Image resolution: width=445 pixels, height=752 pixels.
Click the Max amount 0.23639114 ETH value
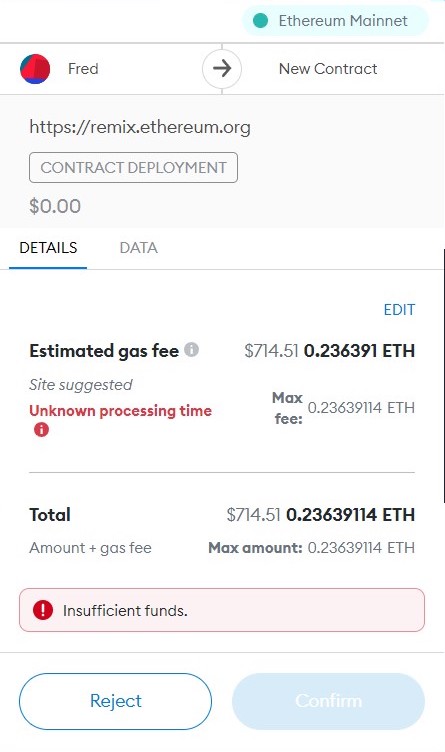tap(361, 548)
